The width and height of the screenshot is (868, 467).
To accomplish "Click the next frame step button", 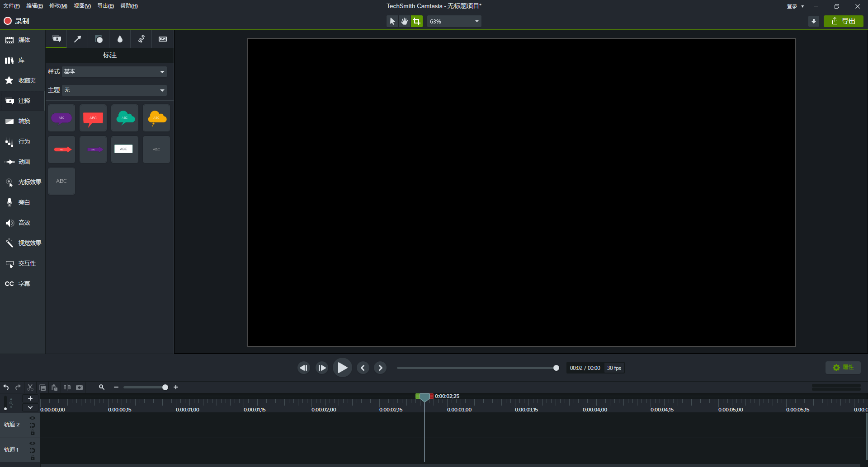I will [322, 368].
